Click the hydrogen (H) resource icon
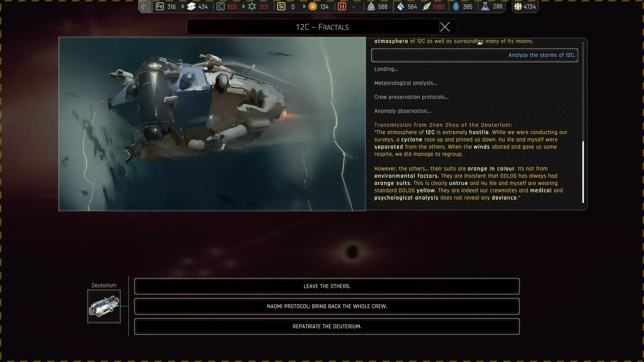Image resolution: width=644 pixels, height=362 pixels. click(x=342, y=6)
